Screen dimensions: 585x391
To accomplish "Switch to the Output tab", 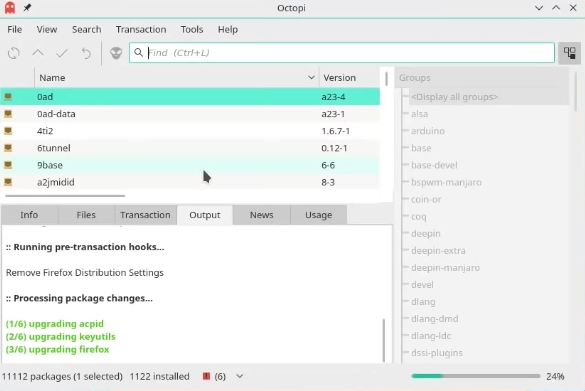I will pos(205,215).
